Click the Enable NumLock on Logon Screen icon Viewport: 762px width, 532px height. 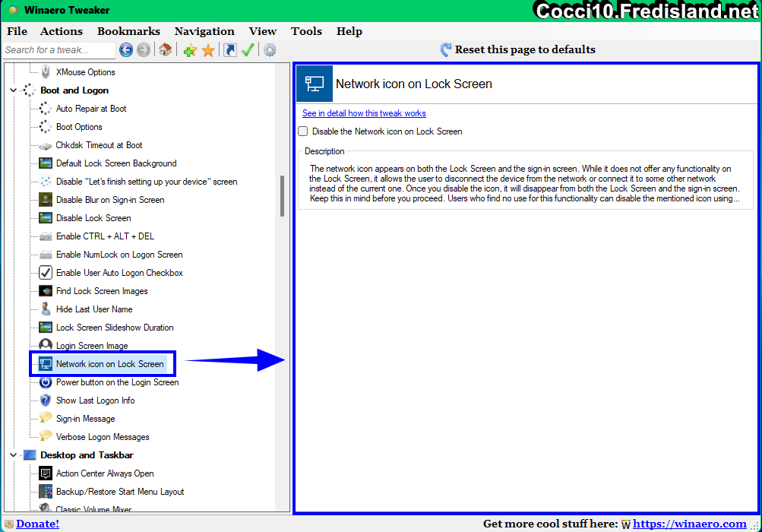[x=45, y=255]
